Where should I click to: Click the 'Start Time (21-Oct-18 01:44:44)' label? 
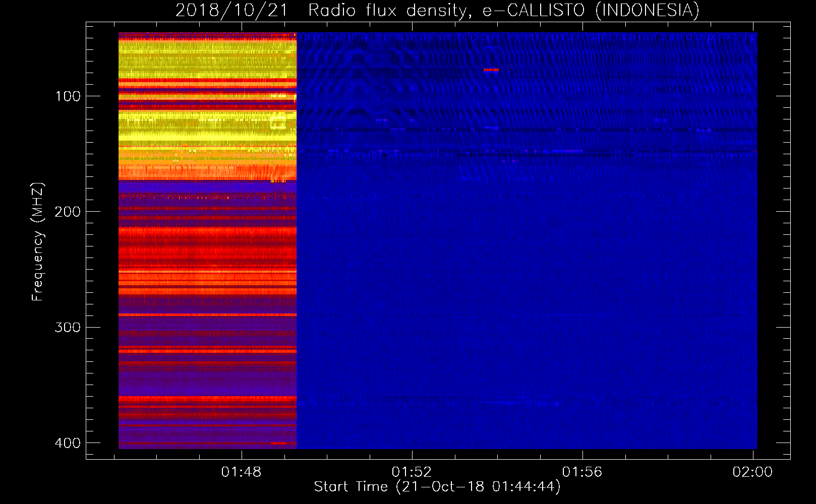pyautogui.click(x=437, y=487)
